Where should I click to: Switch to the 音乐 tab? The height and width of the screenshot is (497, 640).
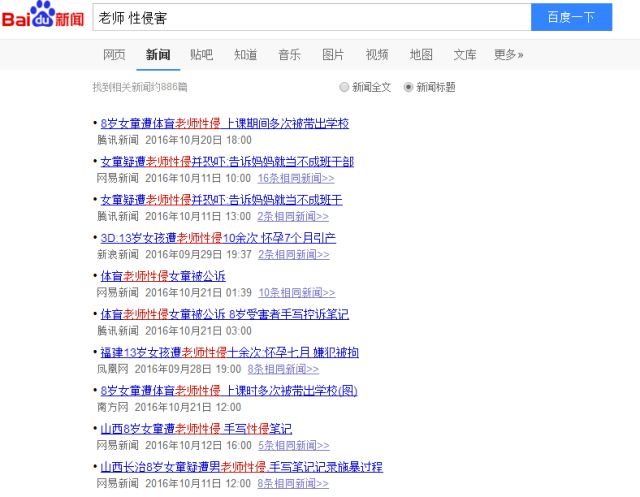tap(289, 55)
